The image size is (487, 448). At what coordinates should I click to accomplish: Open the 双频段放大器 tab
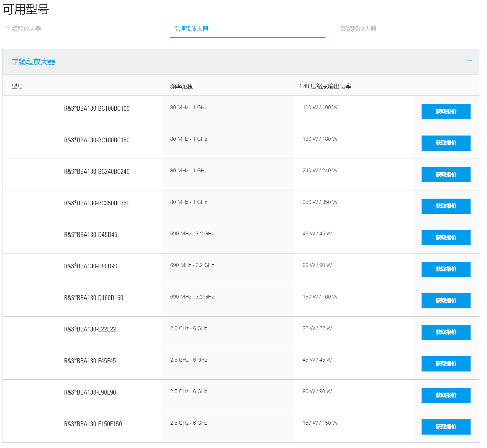coord(358,29)
